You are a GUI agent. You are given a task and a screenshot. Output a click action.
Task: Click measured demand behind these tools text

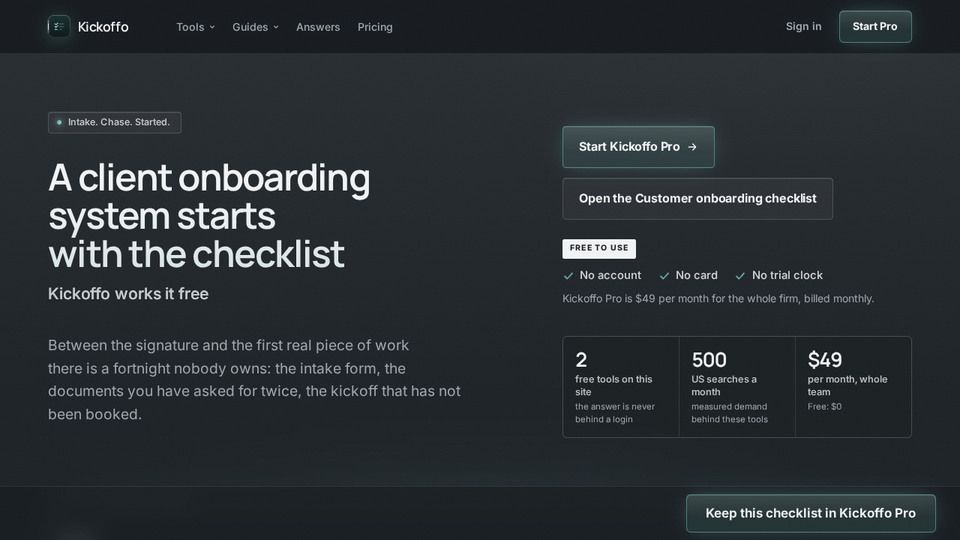click(729, 413)
